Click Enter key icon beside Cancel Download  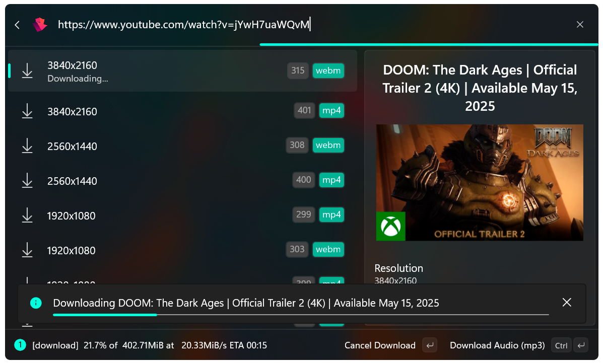coord(430,345)
